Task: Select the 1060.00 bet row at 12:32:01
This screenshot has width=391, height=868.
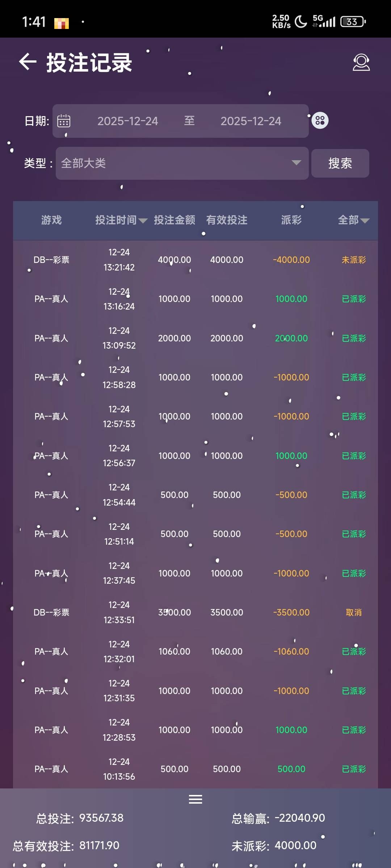Action: 195,651
